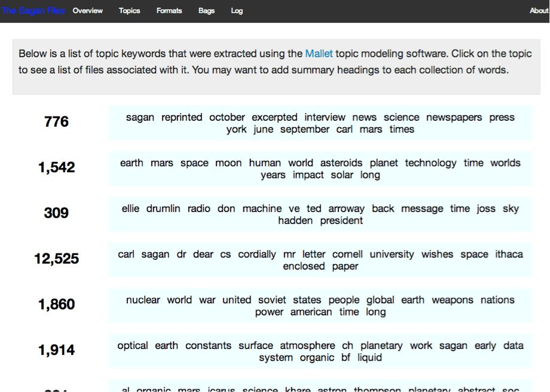The height and width of the screenshot is (392, 550).
Task: Switch to the Formats page
Action: 169,10
